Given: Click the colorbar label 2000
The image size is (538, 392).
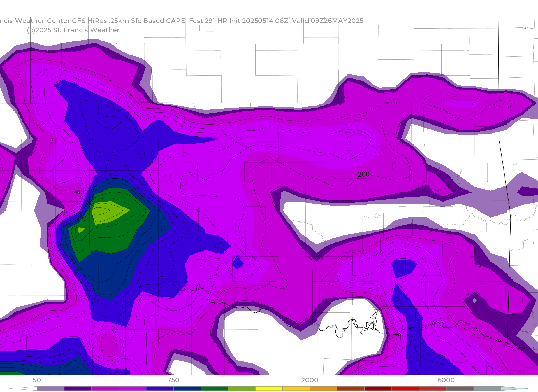Looking at the screenshot, I should [310, 380].
